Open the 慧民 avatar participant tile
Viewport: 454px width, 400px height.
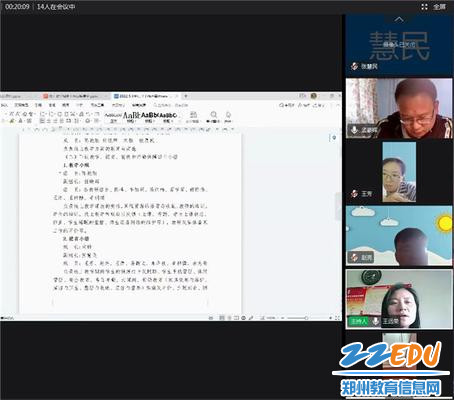click(399, 45)
